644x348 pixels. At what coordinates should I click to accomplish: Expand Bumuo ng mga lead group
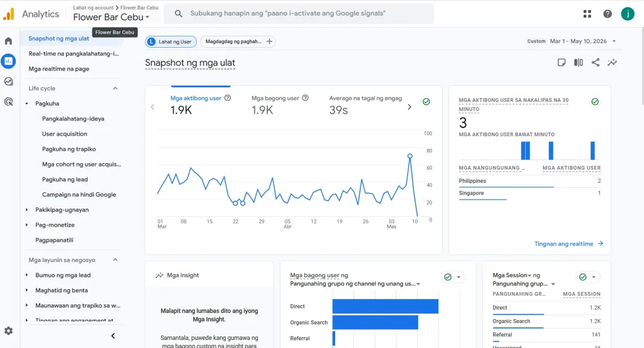26,275
